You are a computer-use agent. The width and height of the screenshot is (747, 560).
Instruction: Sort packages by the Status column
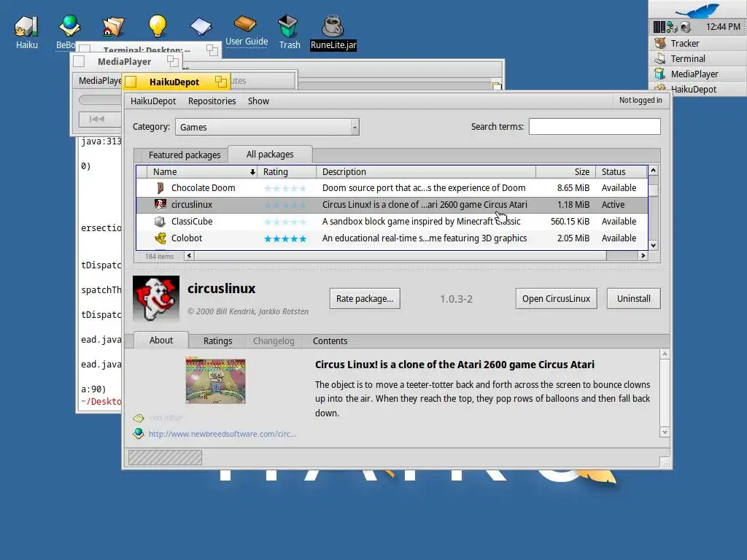point(622,171)
